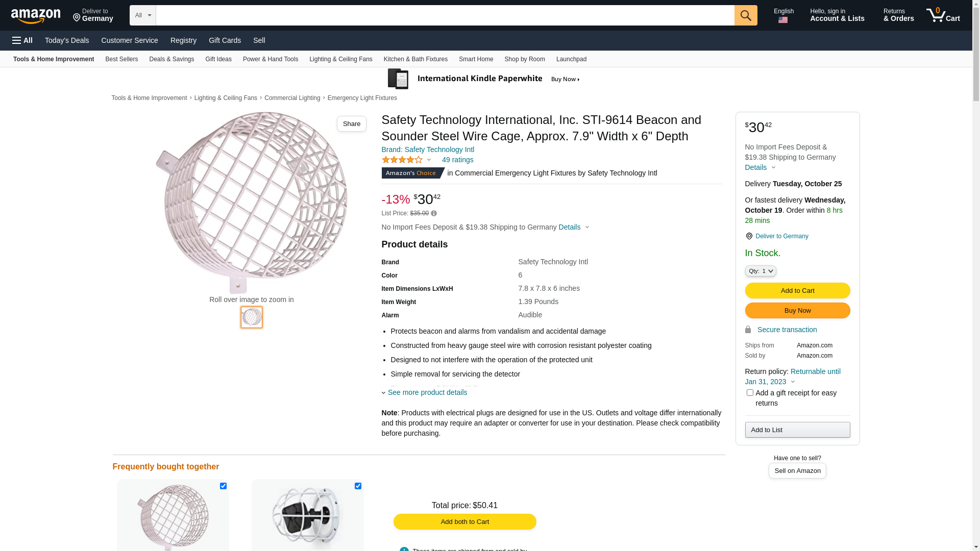Open the Qty quantity dropdown
This screenshot has height=551, width=980.
(761, 271)
